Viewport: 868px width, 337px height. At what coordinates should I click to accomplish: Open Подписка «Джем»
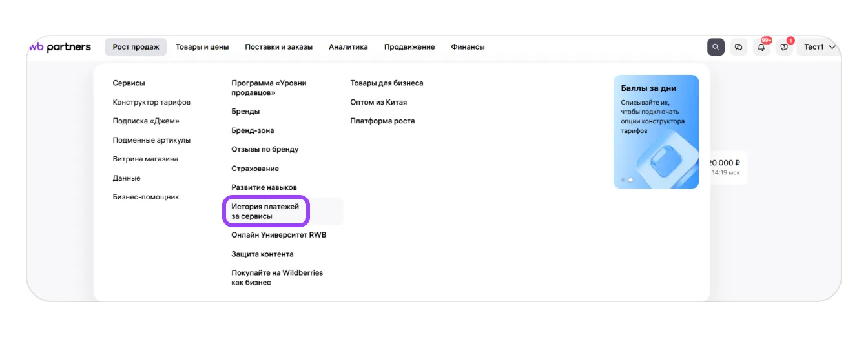pos(146,121)
